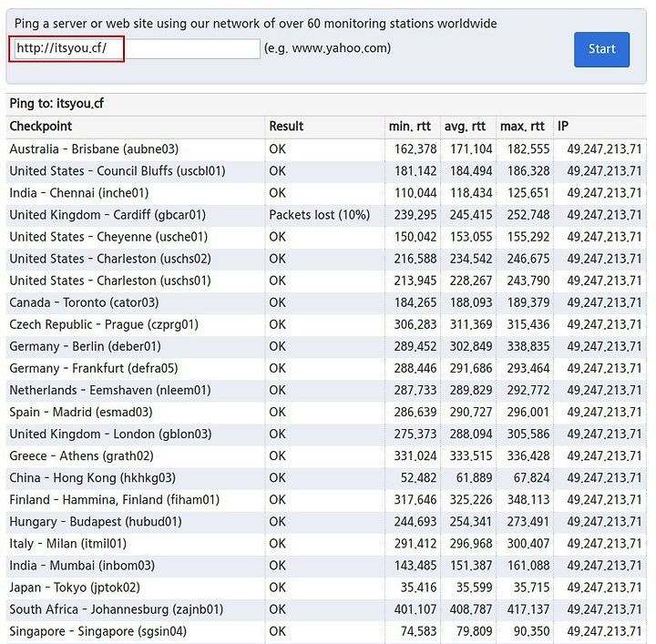Select Netherlands - Eemshaven (nleem01) checkpoint

[110, 390]
